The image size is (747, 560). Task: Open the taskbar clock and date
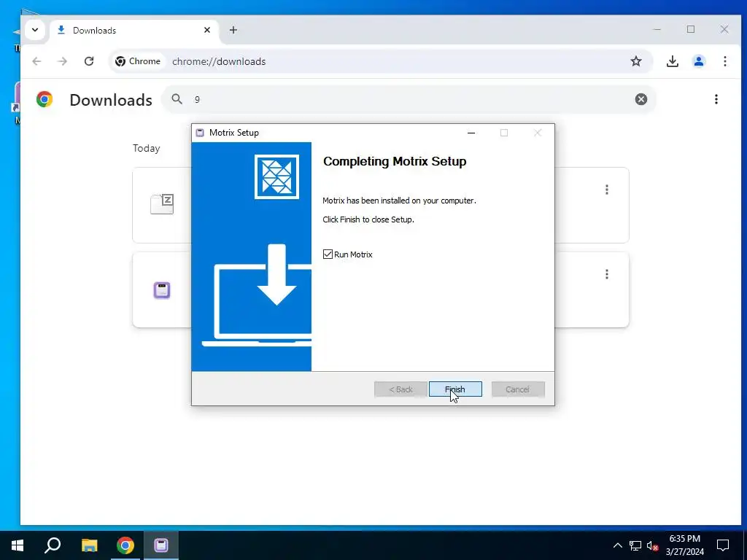coord(685,545)
